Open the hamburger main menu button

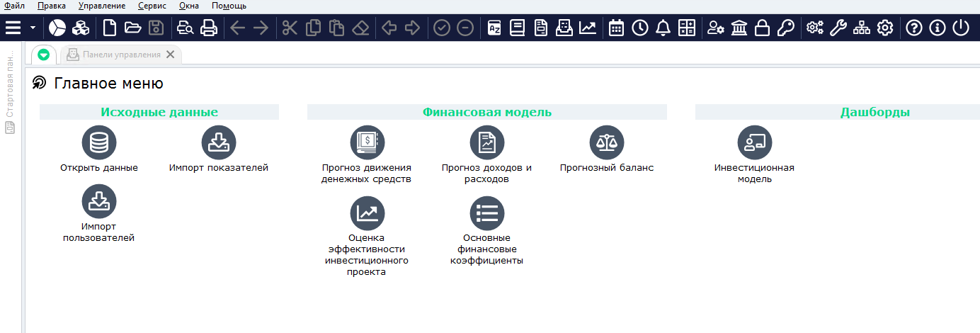13,28
